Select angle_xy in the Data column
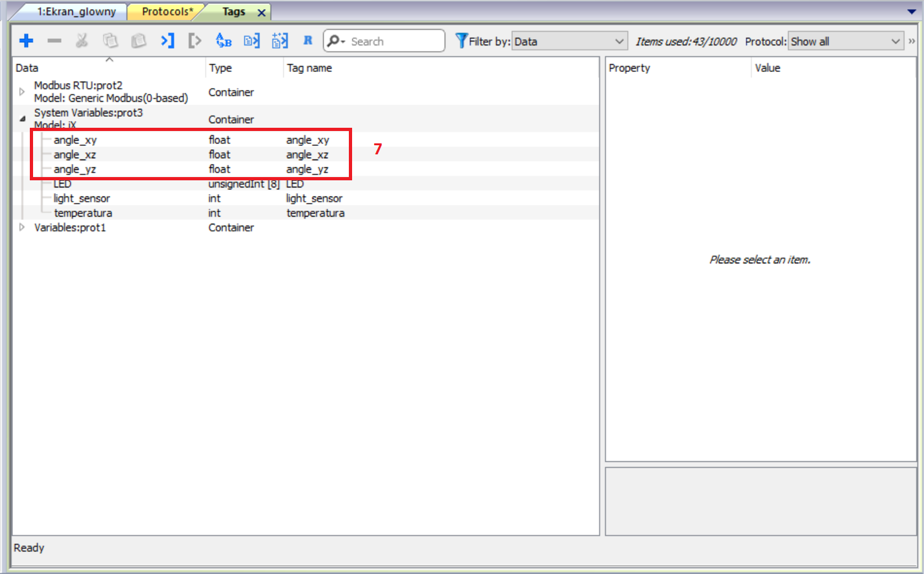 pyautogui.click(x=75, y=140)
